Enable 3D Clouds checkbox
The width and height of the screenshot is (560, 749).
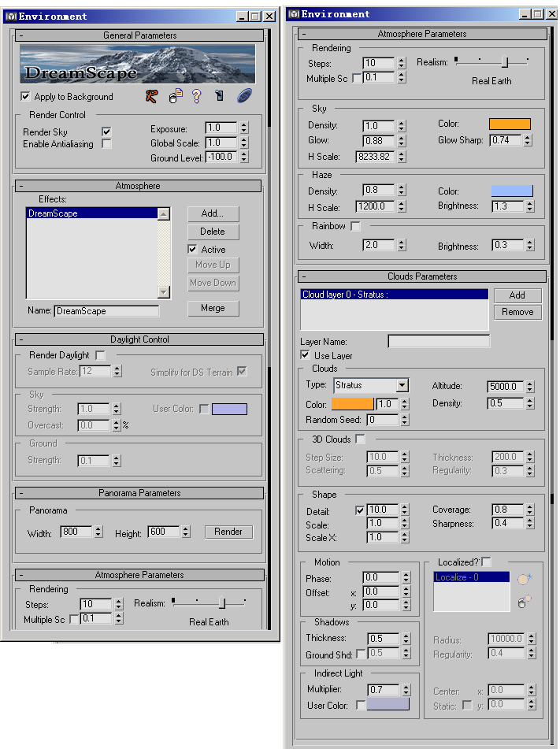tap(360, 439)
